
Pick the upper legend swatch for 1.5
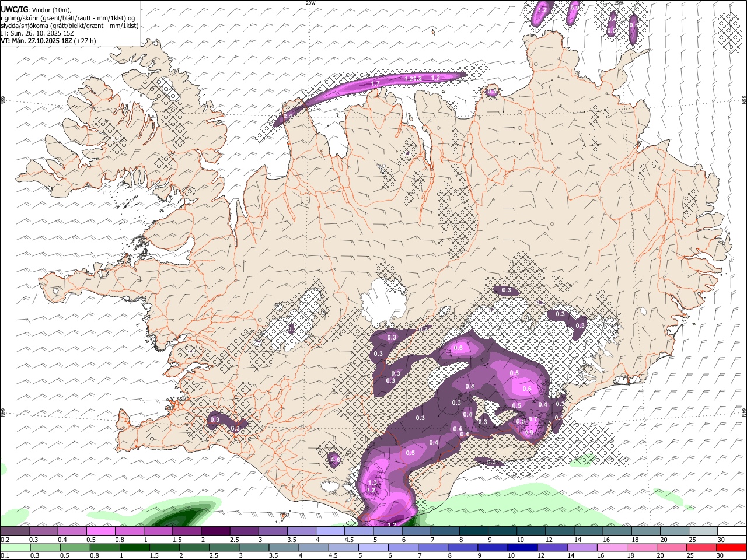click(x=187, y=531)
